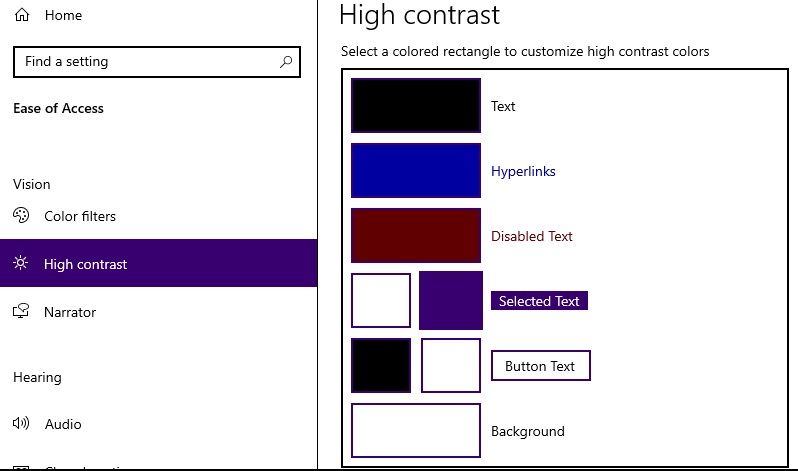
Task: Open the Narrator settings page
Action: [70, 312]
